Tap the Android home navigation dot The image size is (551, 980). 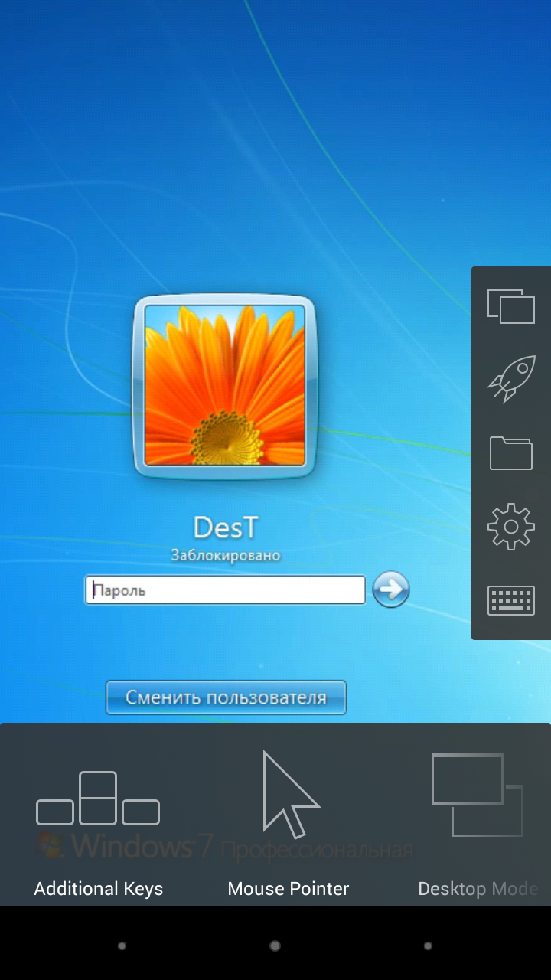(x=275, y=946)
